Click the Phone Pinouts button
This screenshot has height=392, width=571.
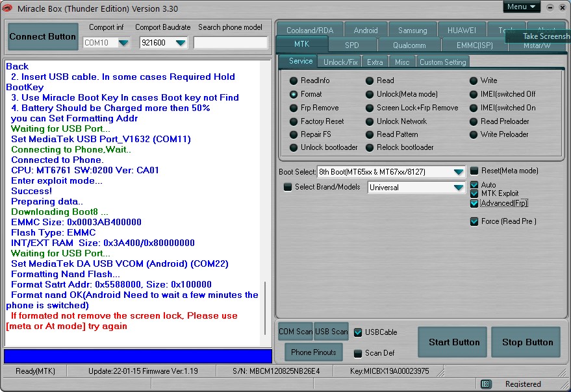(314, 352)
